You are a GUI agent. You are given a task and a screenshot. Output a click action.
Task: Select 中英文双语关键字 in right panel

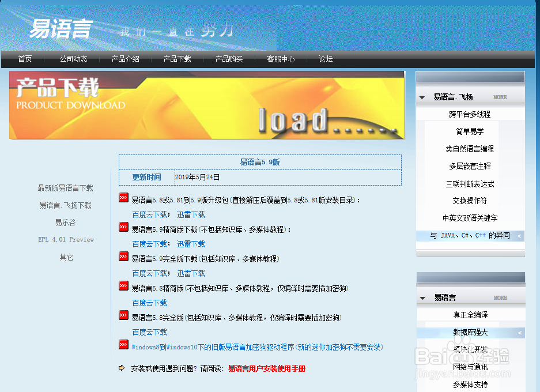470,218
